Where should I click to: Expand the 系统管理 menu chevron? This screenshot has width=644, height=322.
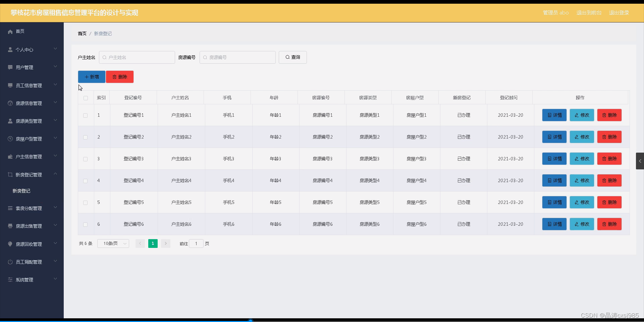pos(55,279)
